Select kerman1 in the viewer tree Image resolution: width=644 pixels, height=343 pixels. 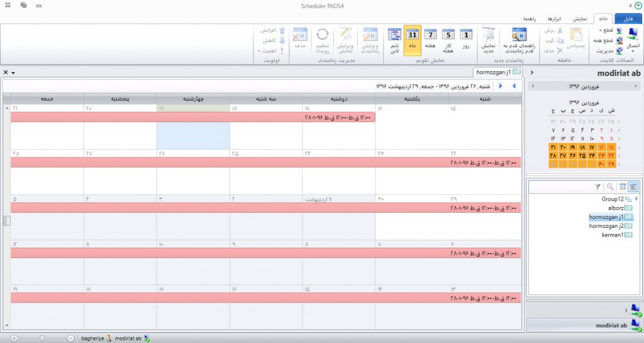click(x=613, y=235)
